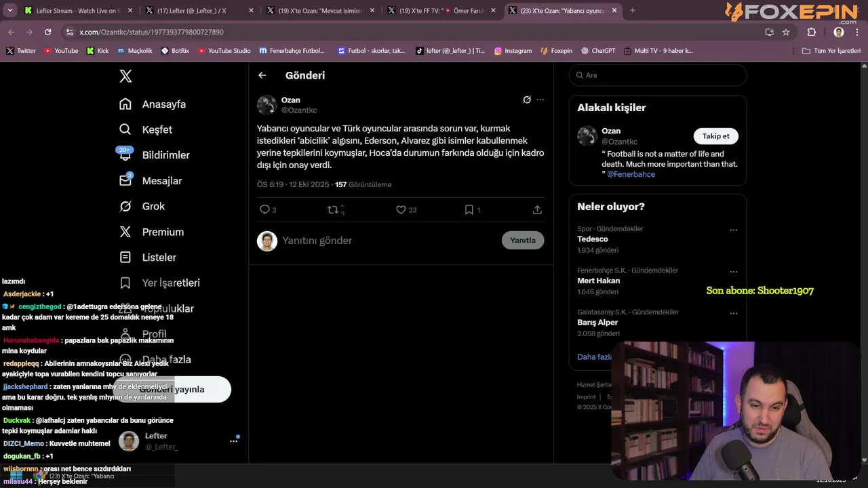This screenshot has height=488, width=868.
Task: Open the Instagram bookmark
Action: click(x=513, y=51)
